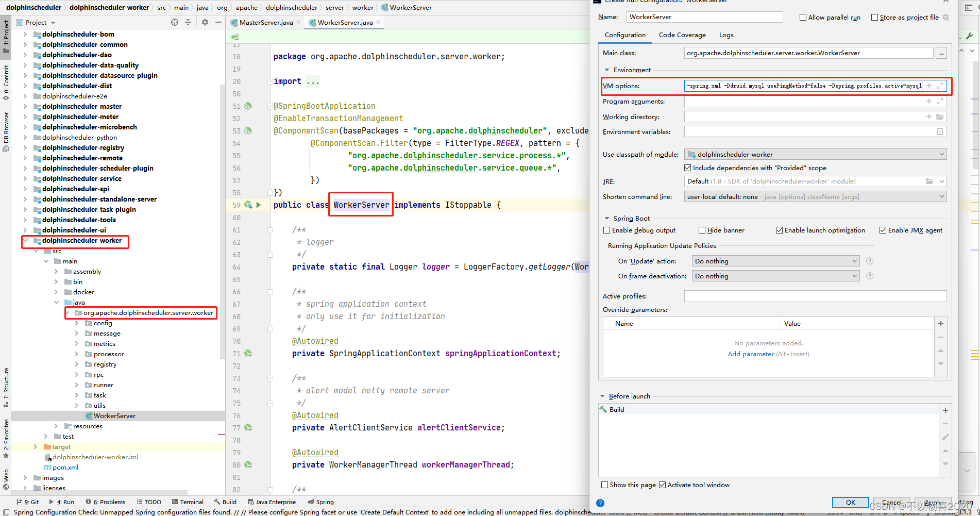Open help for On 'Update' action

click(870, 261)
